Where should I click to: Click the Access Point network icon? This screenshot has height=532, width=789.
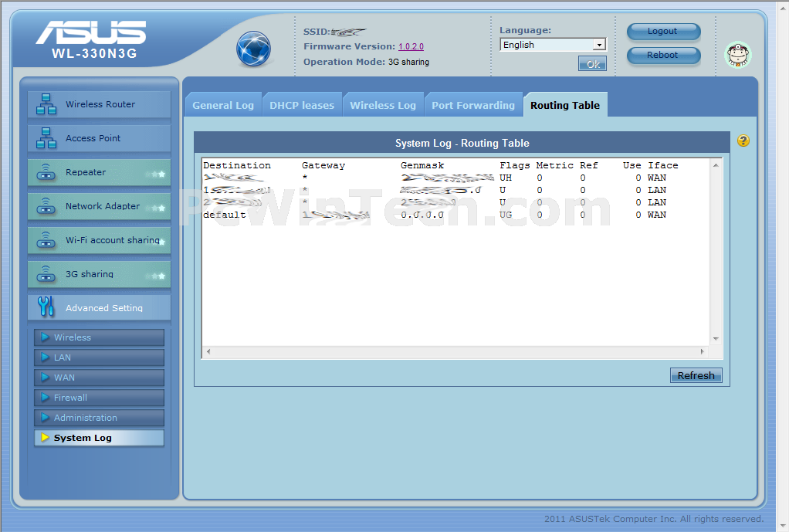(46, 138)
